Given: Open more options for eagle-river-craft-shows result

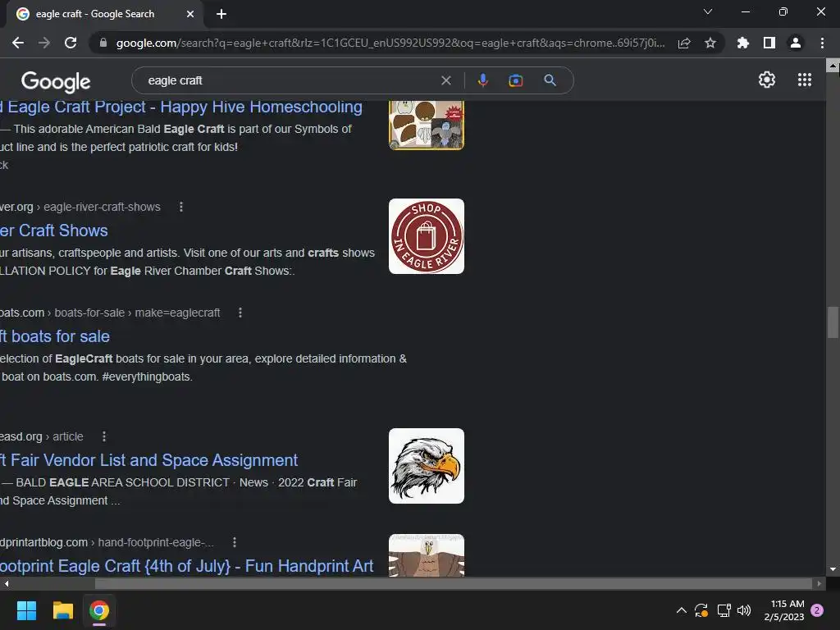Looking at the screenshot, I should (x=181, y=207).
